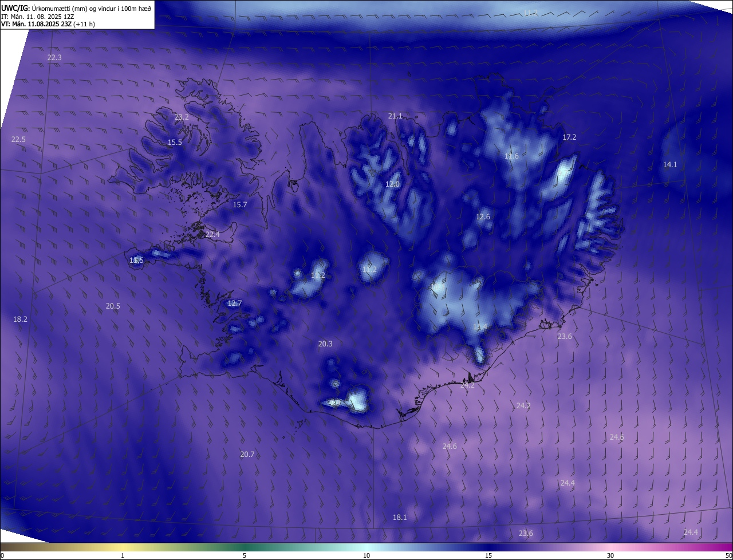Click the 22.5 value label
Viewport: 733px width, 560px height.
point(18,140)
